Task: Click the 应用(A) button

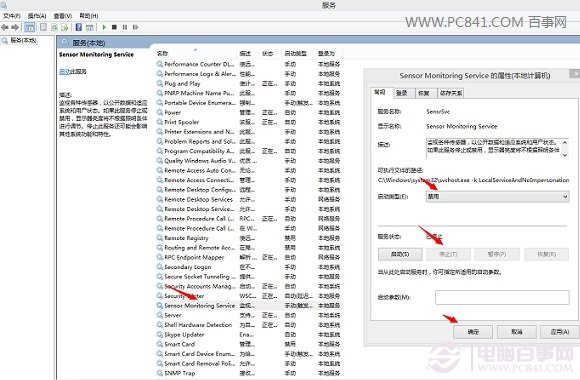Action: [560, 332]
